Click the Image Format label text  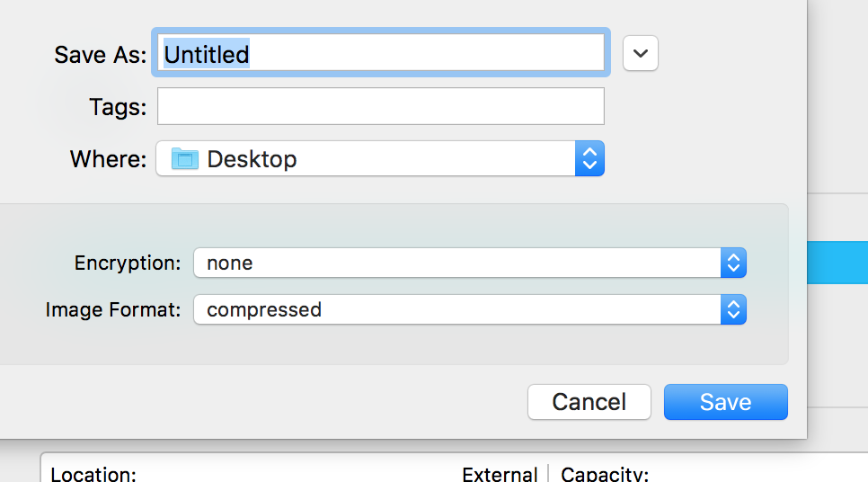pyautogui.click(x=113, y=309)
